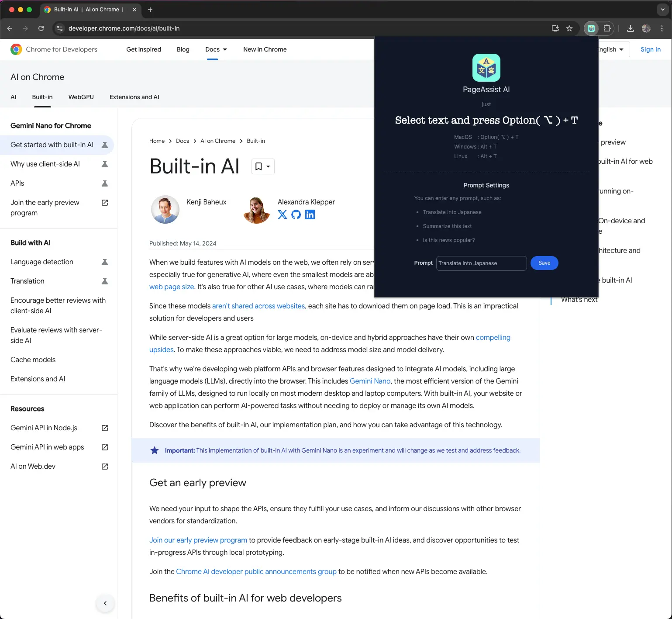
Task: Open the Chrome extensions puzzle icon
Action: coord(607,28)
